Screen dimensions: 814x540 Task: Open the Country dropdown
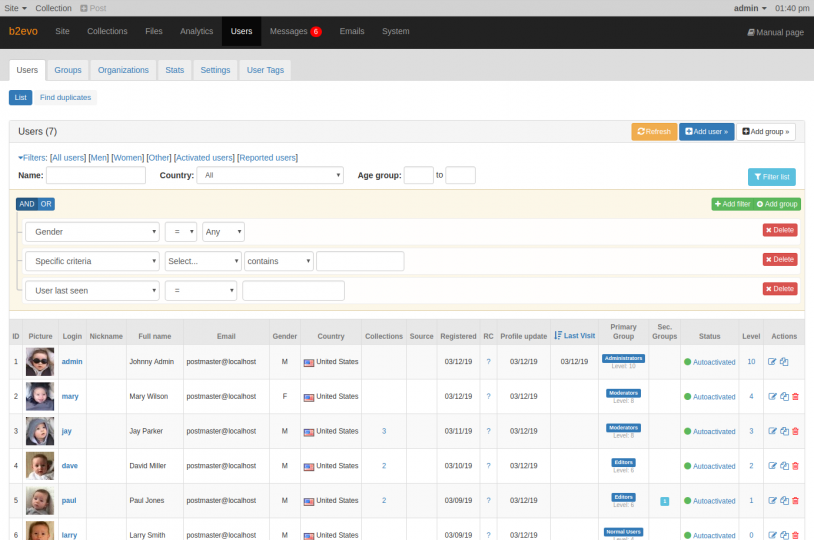pyautogui.click(x=270, y=176)
